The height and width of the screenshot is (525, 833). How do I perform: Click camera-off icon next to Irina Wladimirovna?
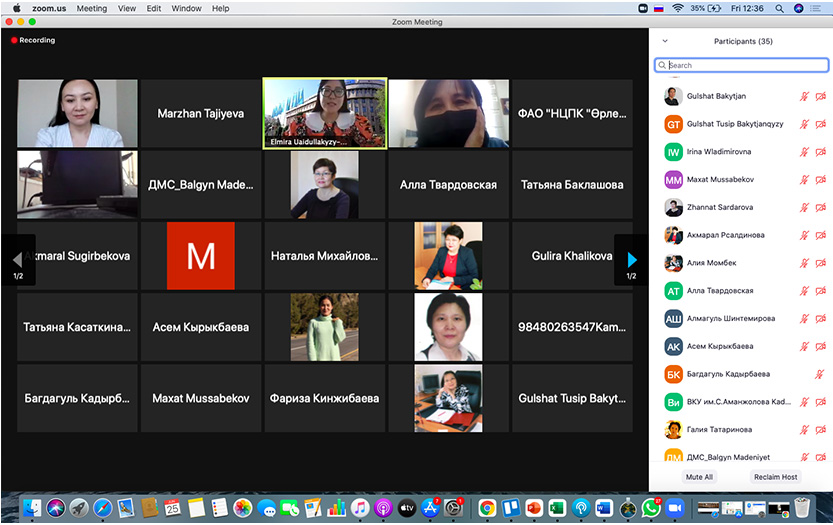pos(820,152)
